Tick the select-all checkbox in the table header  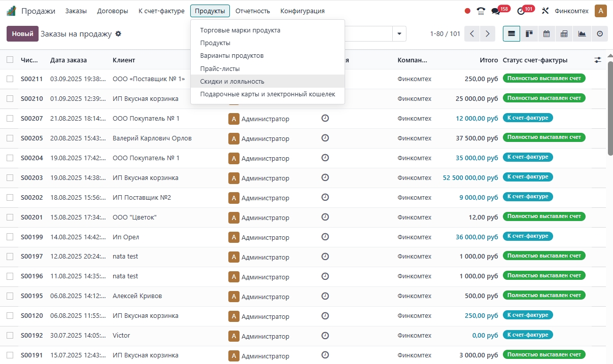[x=10, y=60]
